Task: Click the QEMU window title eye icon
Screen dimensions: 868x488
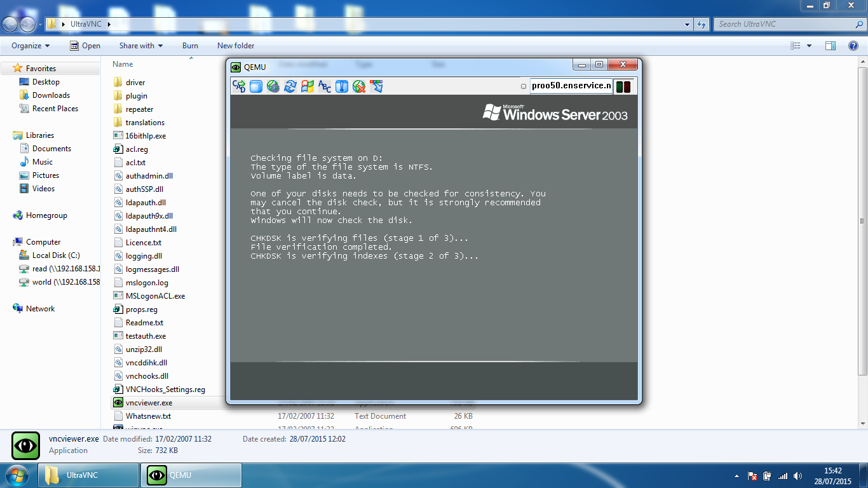Action: [x=236, y=67]
